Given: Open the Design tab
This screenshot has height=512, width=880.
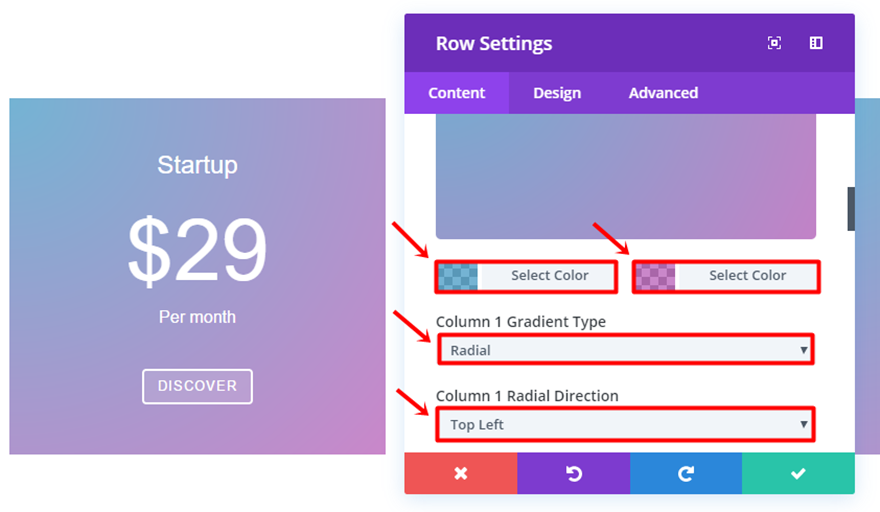Looking at the screenshot, I should [x=557, y=93].
